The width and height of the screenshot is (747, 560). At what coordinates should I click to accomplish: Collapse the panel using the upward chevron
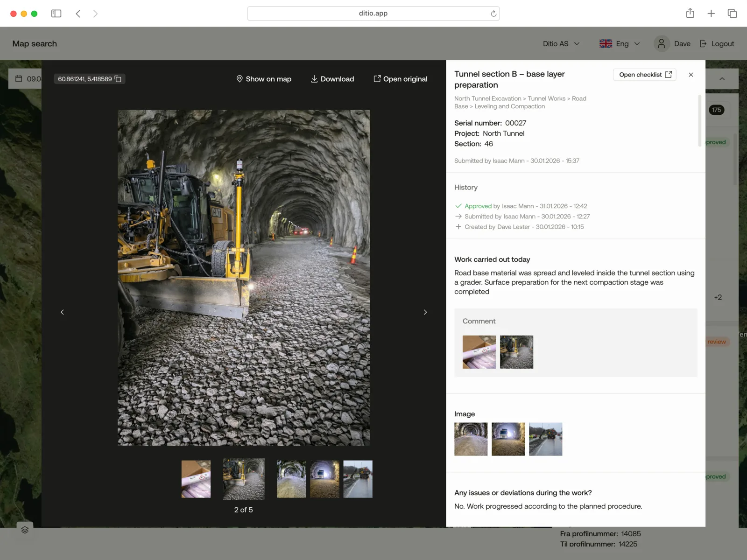click(x=722, y=78)
